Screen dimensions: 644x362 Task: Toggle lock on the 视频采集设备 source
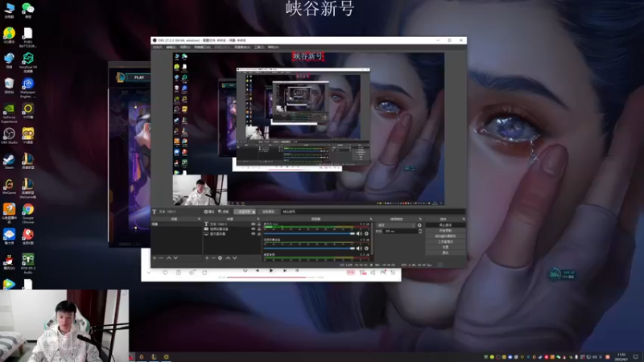(x=258, y=229)
